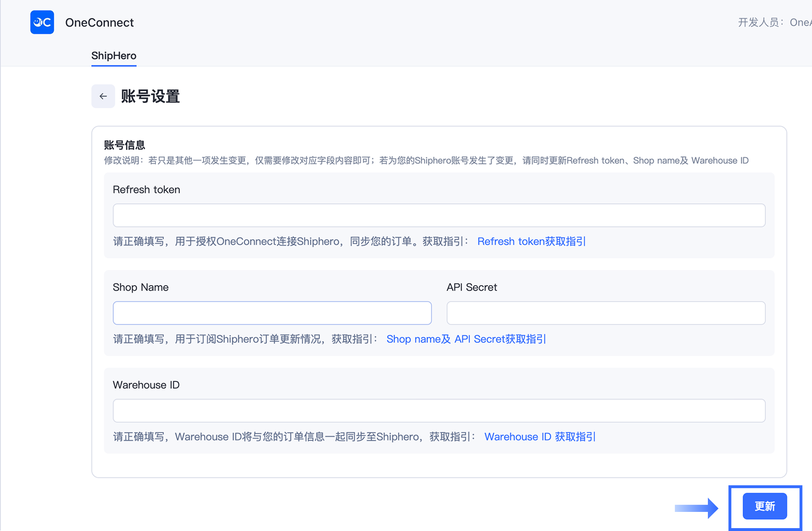Click the Warehouse ID field label
This screenshot has height=531, width=812.
(x=146, y=385)
